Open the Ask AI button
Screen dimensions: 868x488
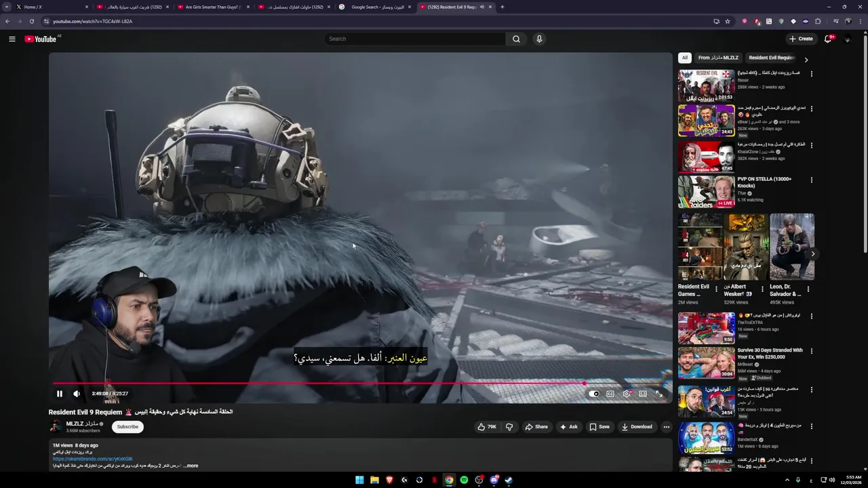point(569,427)
